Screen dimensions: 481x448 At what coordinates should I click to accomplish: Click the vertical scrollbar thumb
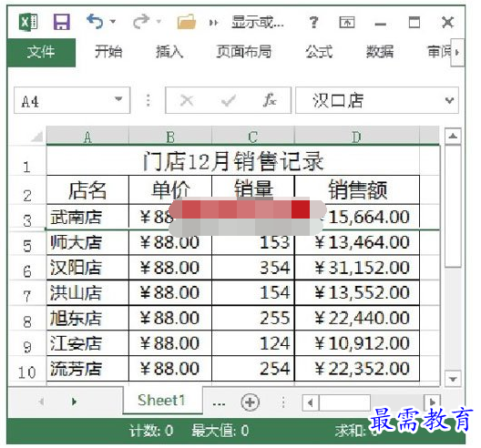click(x=453, y=206)
